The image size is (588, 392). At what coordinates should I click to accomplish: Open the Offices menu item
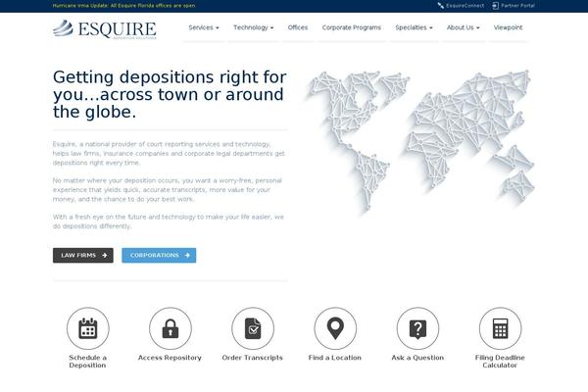click(298, 27)
